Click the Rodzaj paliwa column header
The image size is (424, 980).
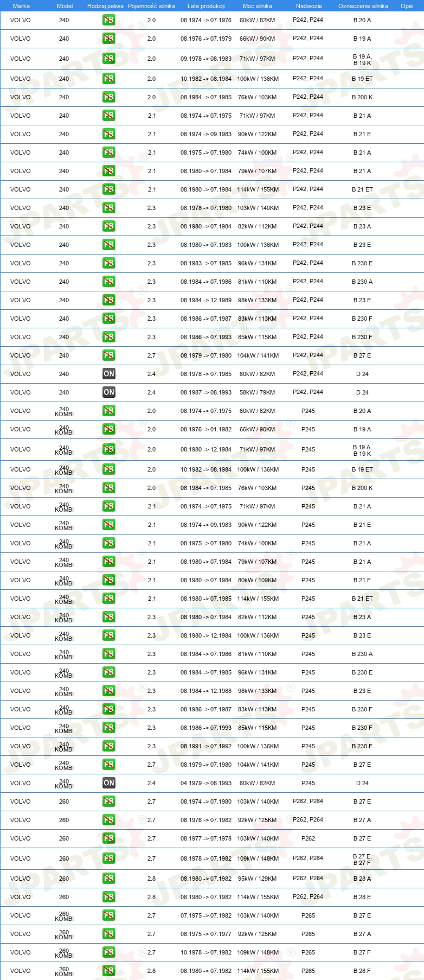point(105,6)
